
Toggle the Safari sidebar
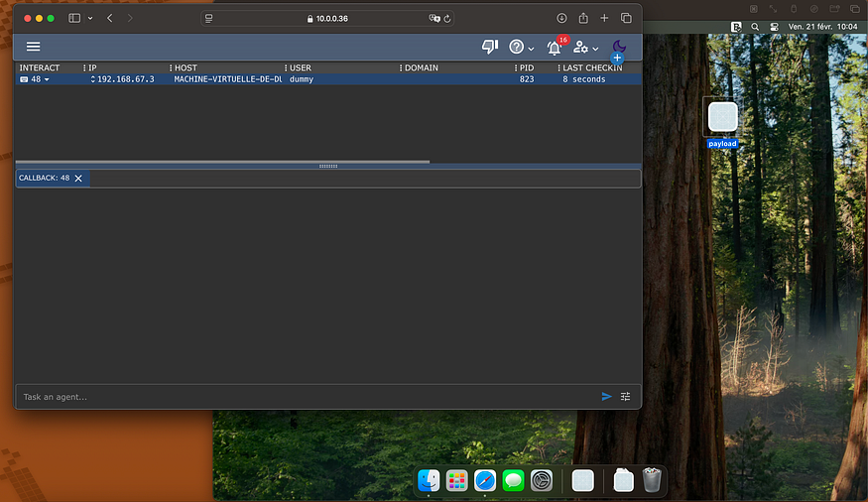(x=74, y=18)
